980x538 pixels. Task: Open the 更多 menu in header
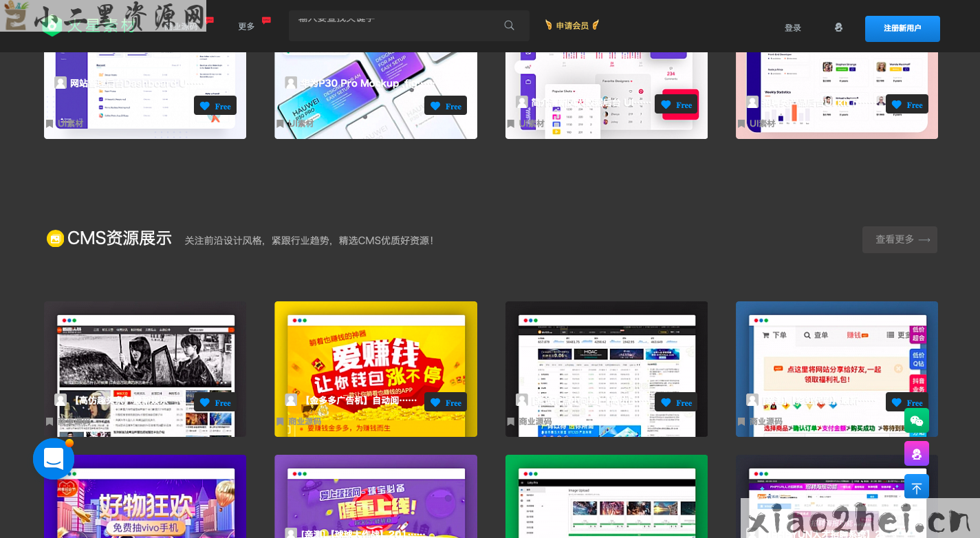[x=246, y=26]
